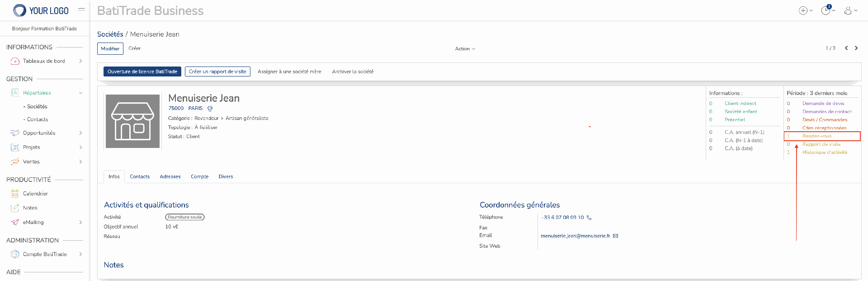Viewport: 868px width, 281px height.
Task: Click the Compte BatiTrade icon
Action: click(x=15, y=254)
